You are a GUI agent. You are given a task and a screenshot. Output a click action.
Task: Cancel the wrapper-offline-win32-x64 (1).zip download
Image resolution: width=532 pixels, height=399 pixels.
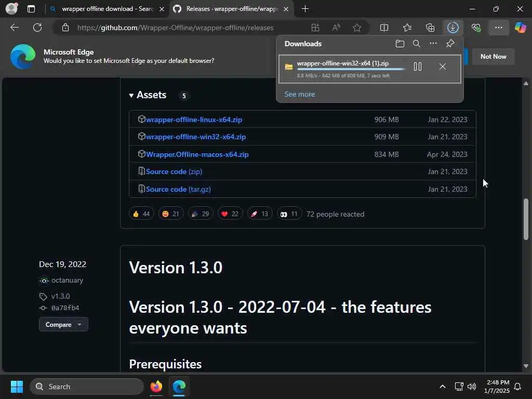[x=443, y=66]
